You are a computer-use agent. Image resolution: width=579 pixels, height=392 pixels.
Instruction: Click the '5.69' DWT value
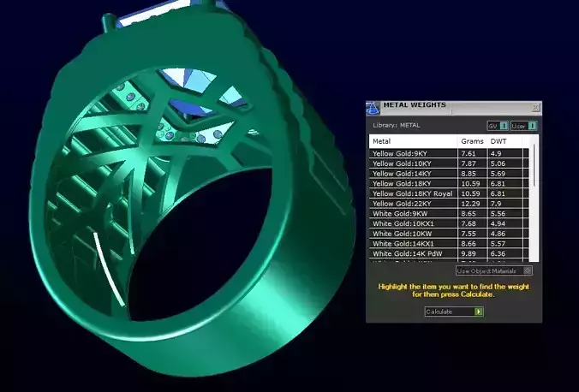tap(498, 174)
